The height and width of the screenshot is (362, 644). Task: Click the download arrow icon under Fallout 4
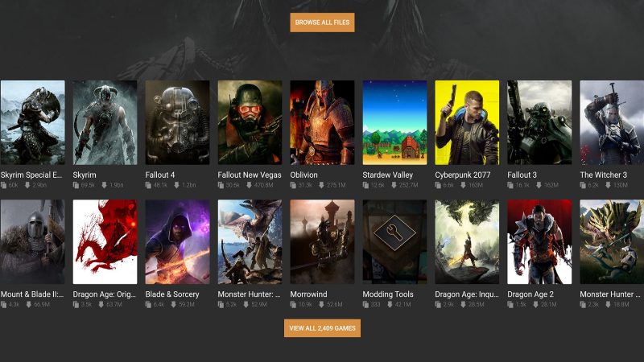[176, 185]
